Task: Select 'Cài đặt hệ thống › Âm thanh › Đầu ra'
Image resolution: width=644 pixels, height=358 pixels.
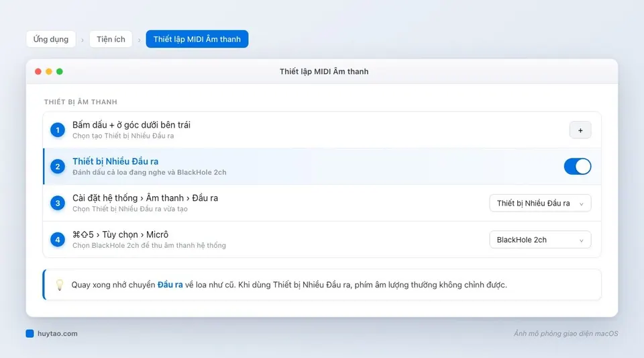Action: tap(146, 198)
